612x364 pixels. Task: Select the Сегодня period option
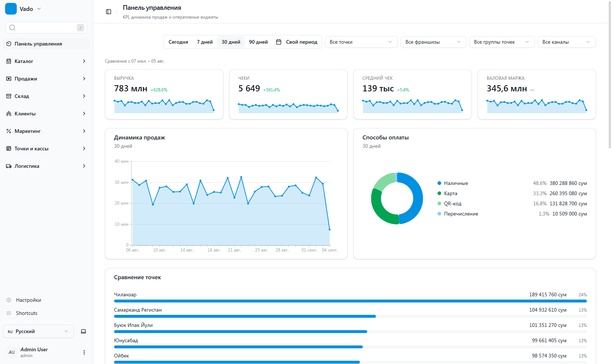[178, 42]
